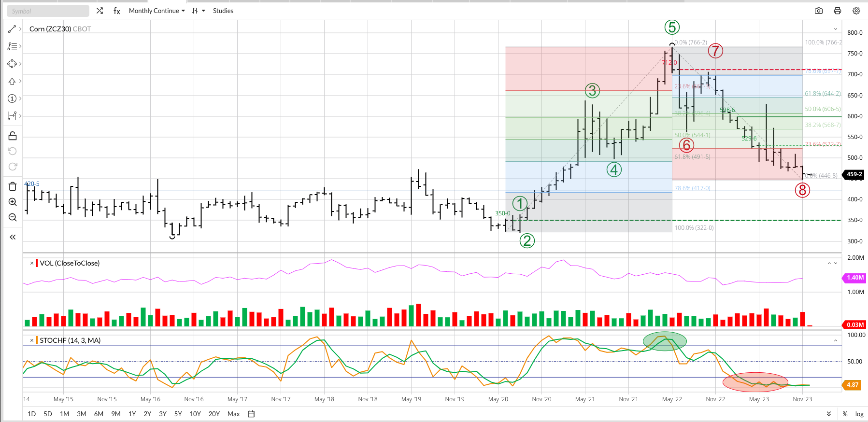Toggle log scale on price axis
This screenshot has height=422, width=868.
click(x=859, y=414)
